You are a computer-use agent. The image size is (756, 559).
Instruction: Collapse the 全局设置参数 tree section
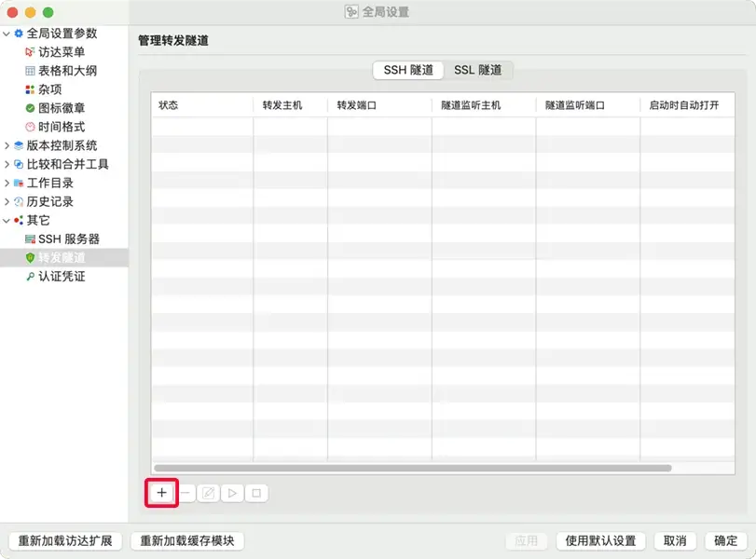[x=7, y=34]
